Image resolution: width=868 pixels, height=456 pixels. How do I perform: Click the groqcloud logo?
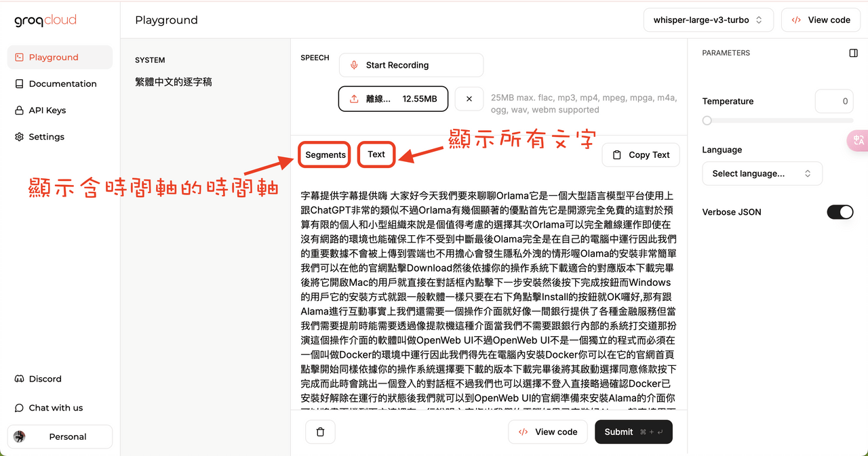(45, 20)
